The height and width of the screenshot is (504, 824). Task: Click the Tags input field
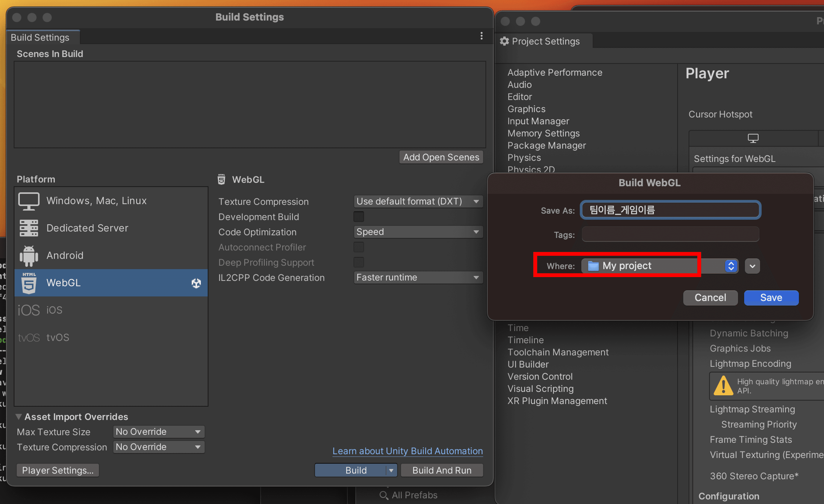coord(671,235)
